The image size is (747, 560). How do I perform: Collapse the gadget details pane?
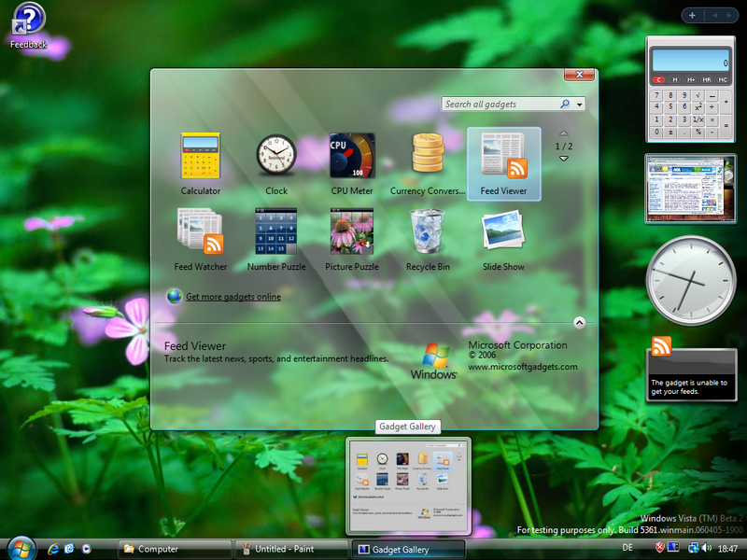pyautogui.click(x=579, y=322)
